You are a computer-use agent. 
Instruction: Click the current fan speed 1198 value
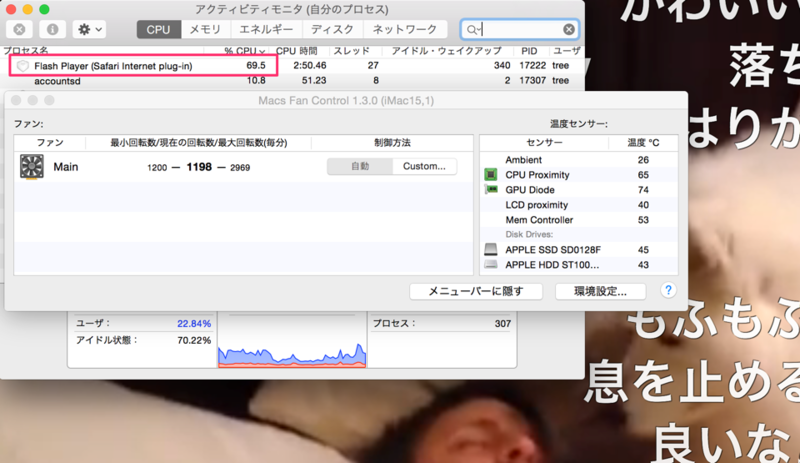pos(199,167)
